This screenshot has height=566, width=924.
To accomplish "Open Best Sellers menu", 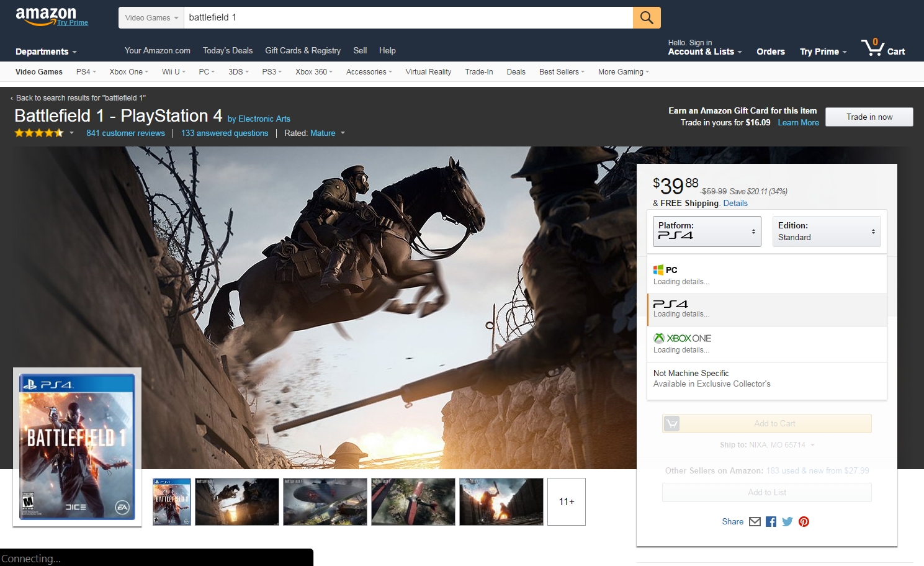I will coord(562,72).
